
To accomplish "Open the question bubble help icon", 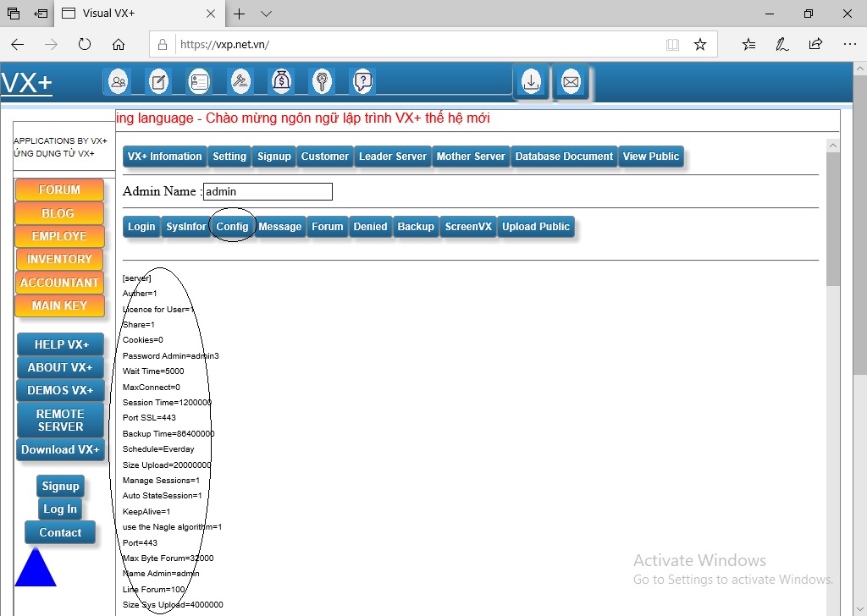I will pyautogui.click(x=362, y=82).
